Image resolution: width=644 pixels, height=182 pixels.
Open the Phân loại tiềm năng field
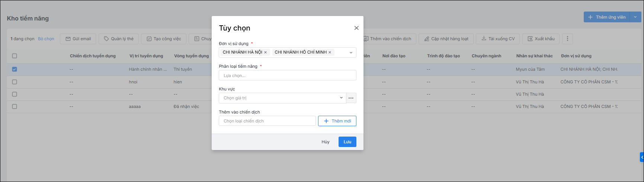point(287,75)
